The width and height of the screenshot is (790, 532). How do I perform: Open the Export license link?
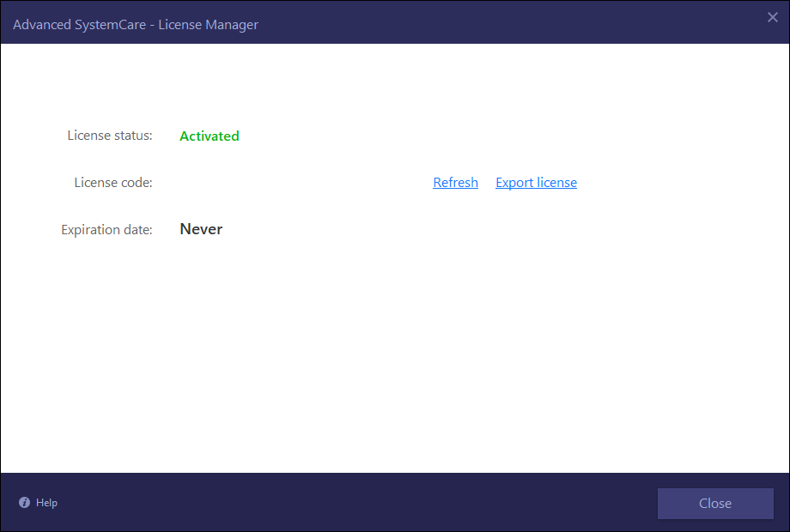[536, 182]
